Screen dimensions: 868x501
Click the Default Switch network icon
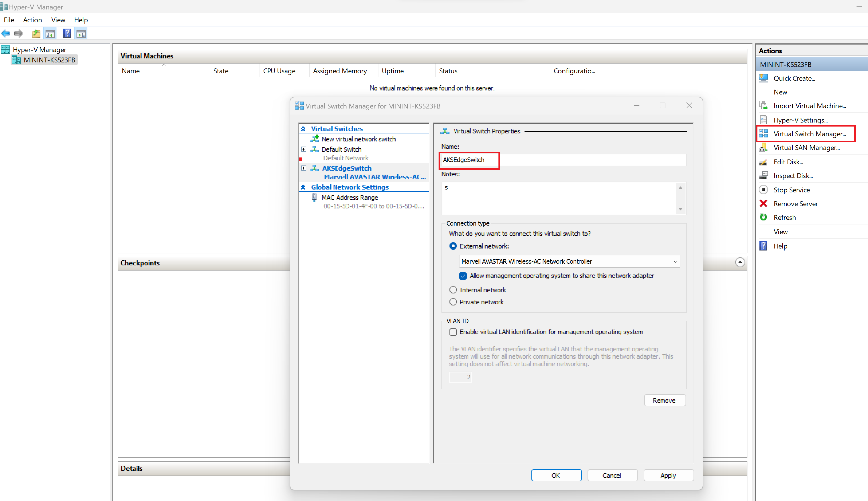pyautogui.click(x=314, y=149)
